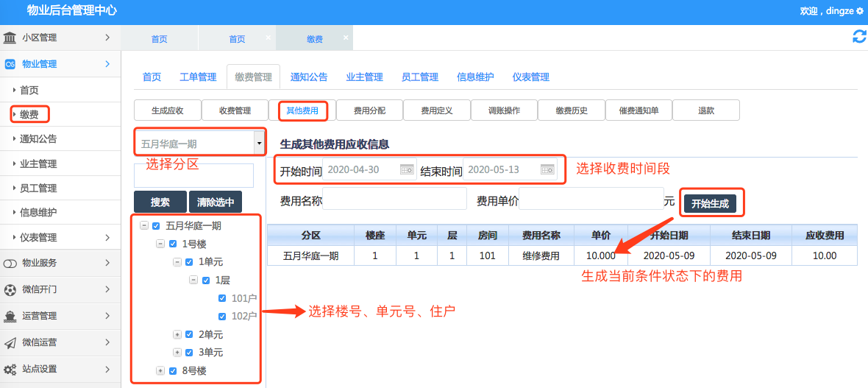The image size is (868, 388).
Task: Select the 缴费管理 tab
Action: (254, 77)
